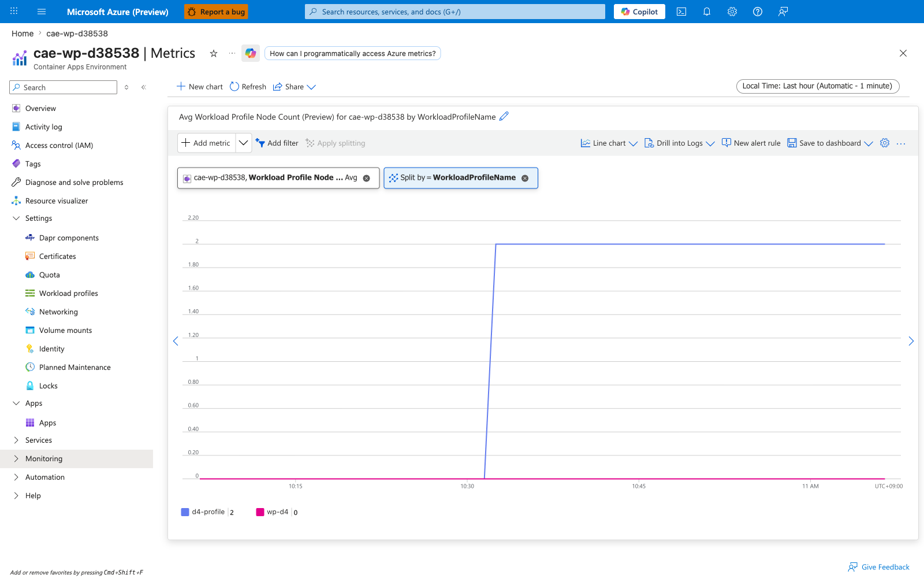This screenshot has width=924, height=578.
Task: Open the portal hamburger menu
Action: (x=42, y=12)
